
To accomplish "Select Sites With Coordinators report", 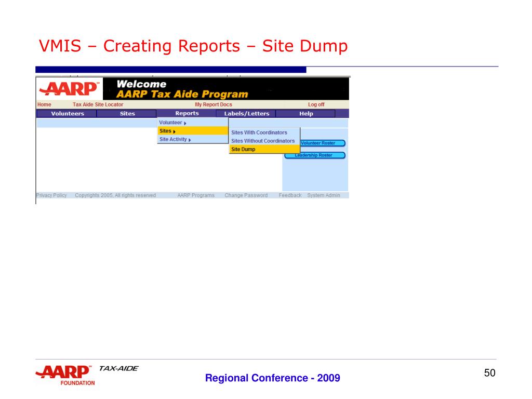I will [264, 132].
